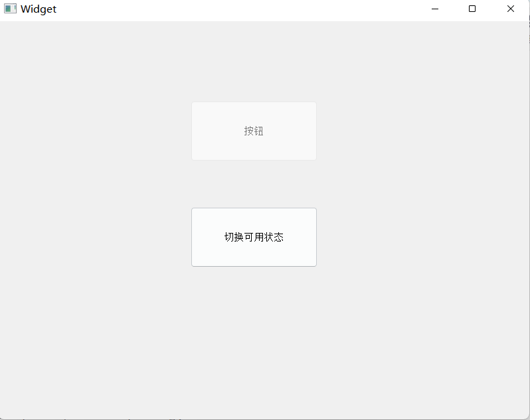This screenshot has width=530, height=420.
Task: Close the Widget window
Action: (x=510, y=9)
